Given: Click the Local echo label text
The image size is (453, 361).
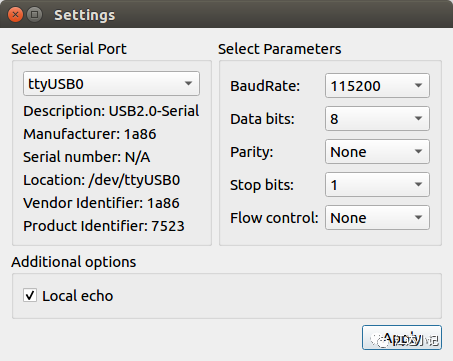Looking at the screenshot, I should click(x=78, y=296).
